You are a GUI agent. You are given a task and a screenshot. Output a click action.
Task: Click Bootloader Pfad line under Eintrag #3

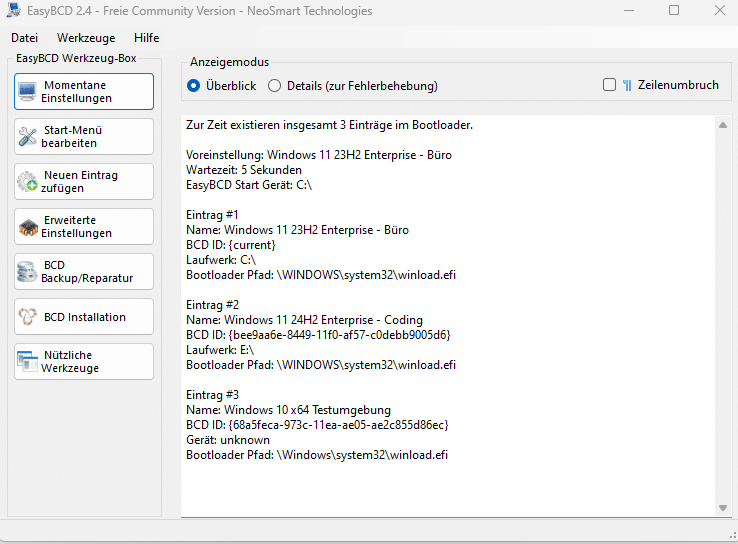pyautogui.click(x=317, y=455)
